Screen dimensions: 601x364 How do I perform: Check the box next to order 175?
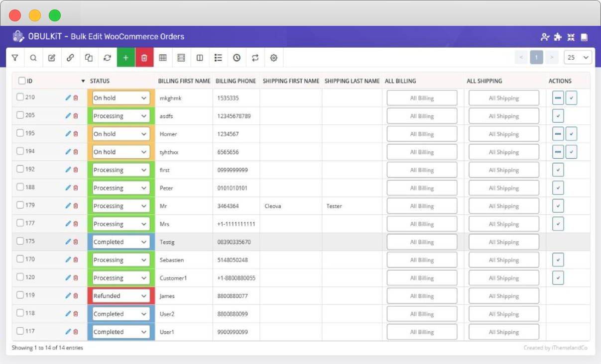pyautogui.click(x=20, y=241)
